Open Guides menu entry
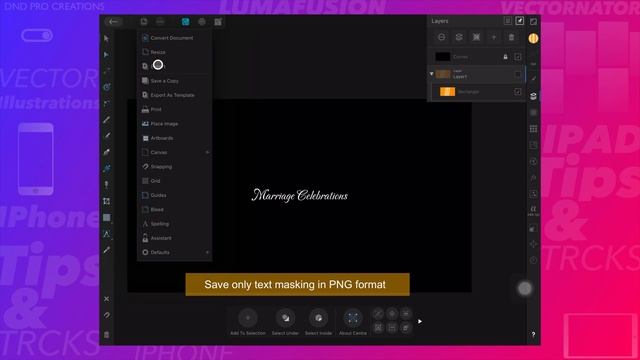The height and width of the screenshot is (360, 640). [x=175, y=195]
